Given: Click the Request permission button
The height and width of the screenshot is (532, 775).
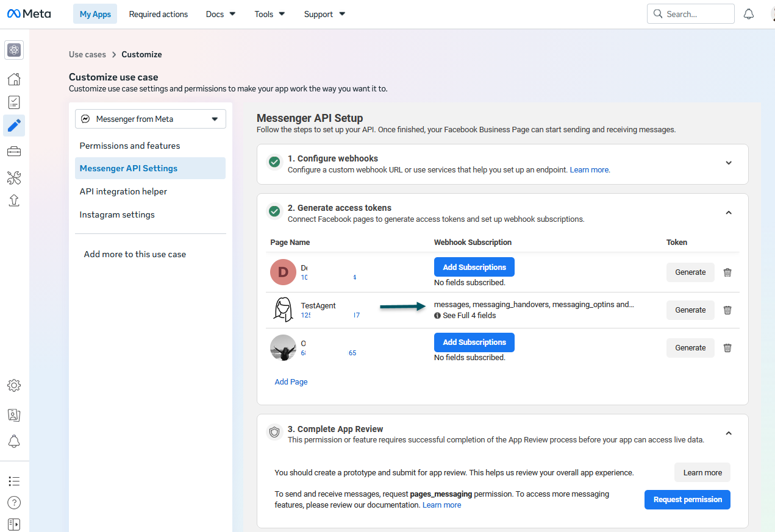Looking at the screenshot, I should [688, 500].
